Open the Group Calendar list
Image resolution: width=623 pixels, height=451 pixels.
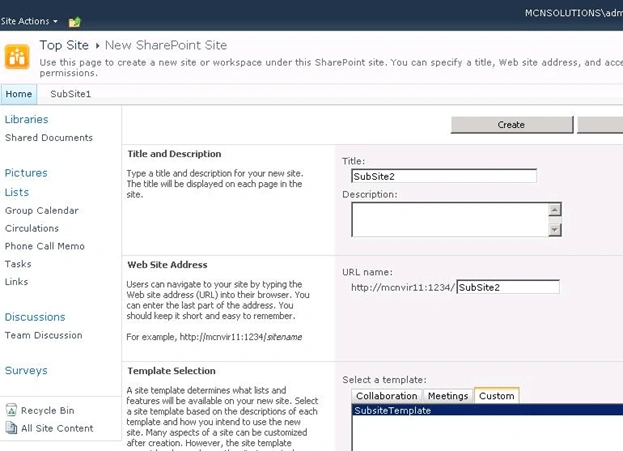click(42, 211)
